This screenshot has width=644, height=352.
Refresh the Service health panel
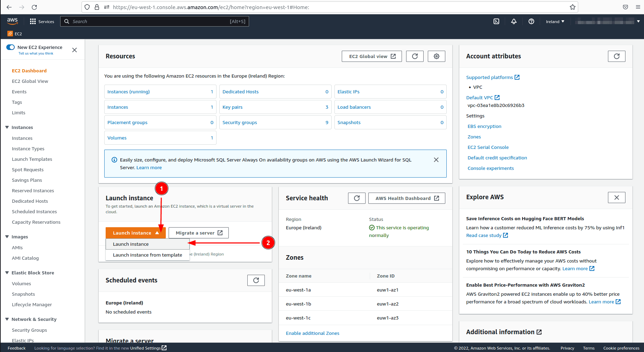tap(357, 198)
